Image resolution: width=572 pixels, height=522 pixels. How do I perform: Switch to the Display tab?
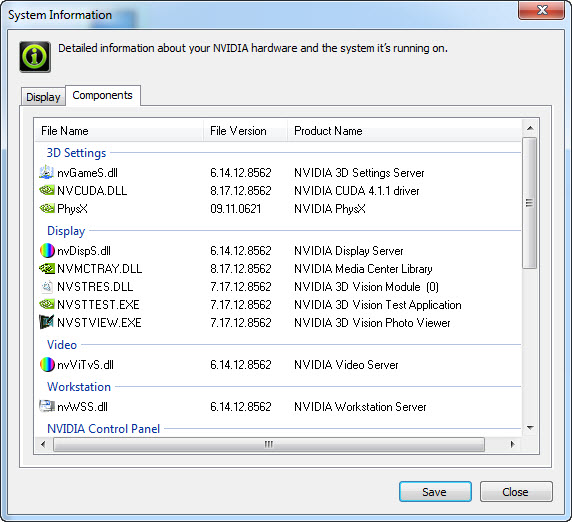coord(43,97)
